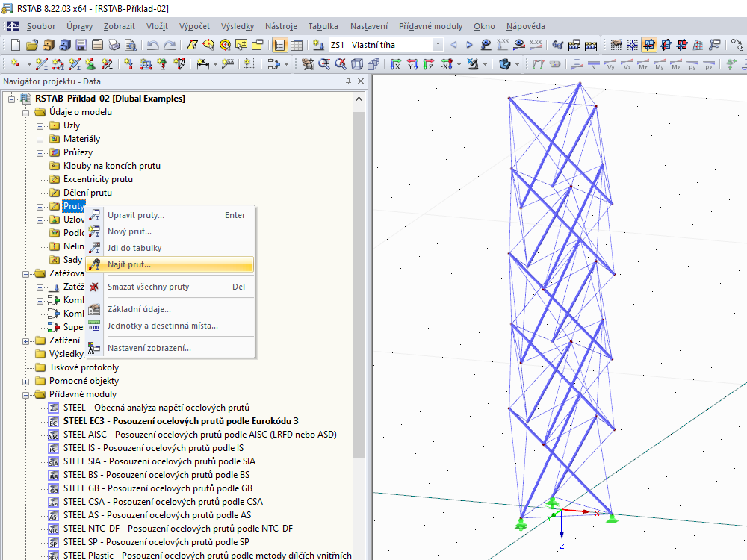This screenshot has width=747, height=560.
Task: Toggle the project navigator panel button
Action: click(x=279, y=45)
